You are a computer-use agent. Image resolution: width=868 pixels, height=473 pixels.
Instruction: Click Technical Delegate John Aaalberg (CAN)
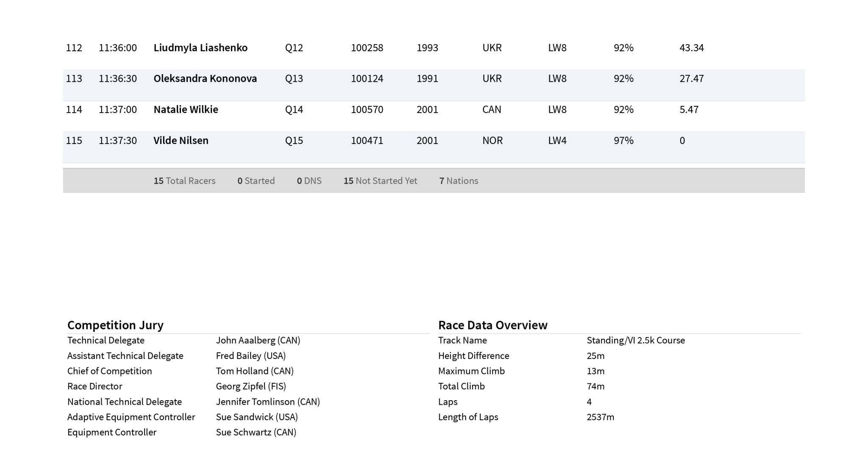click(x=258, y=340)
